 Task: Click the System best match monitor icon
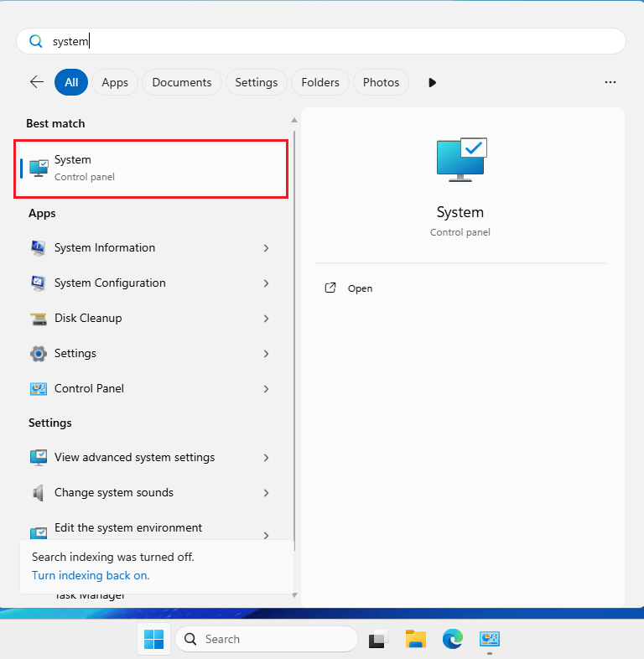click(39, 169)
